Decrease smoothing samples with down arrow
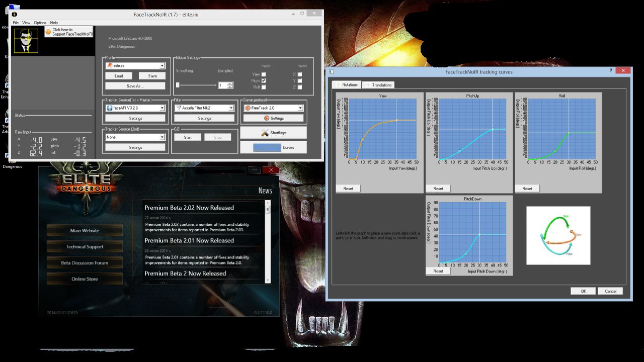This screenshot has width=644, height=362. [x=230, y=87]
